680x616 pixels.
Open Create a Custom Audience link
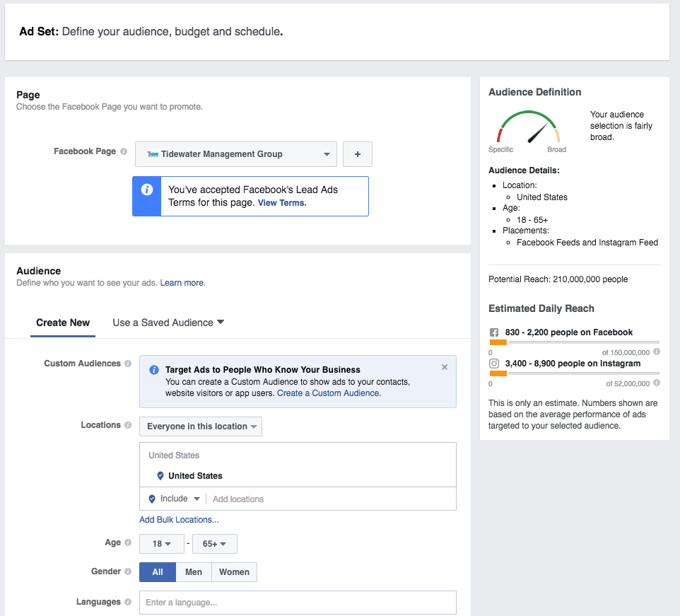pyautogui.click(x=329, y=393)
